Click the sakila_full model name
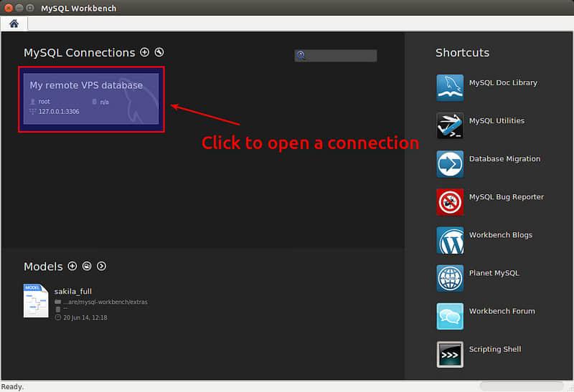 pyautogui.click(x=73, y=292)
